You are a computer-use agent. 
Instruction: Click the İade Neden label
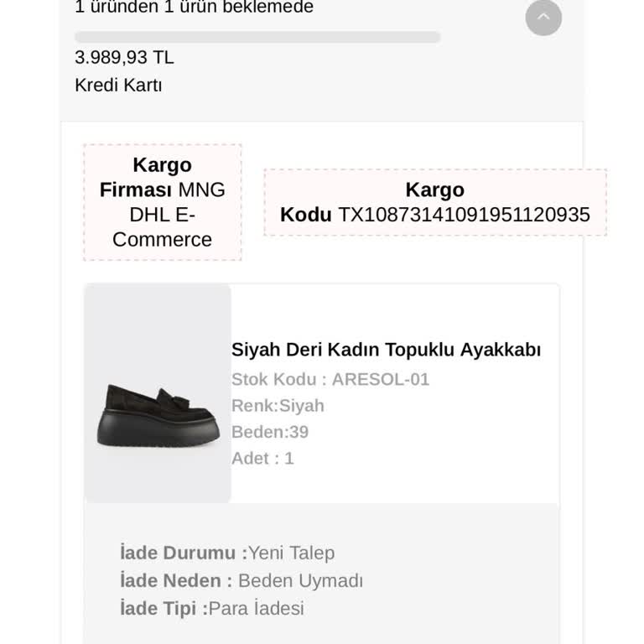176,581
